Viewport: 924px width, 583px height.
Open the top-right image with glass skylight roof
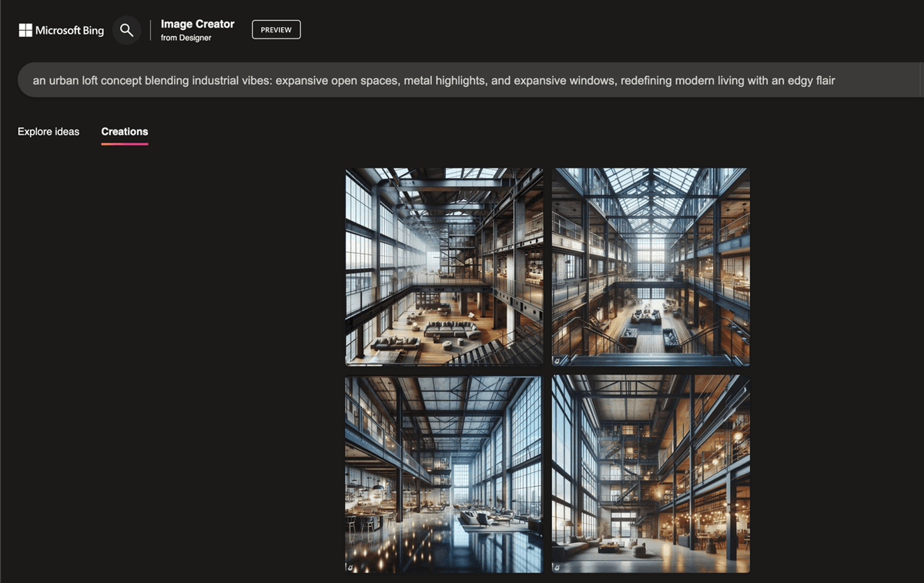(x=651, y=266)
